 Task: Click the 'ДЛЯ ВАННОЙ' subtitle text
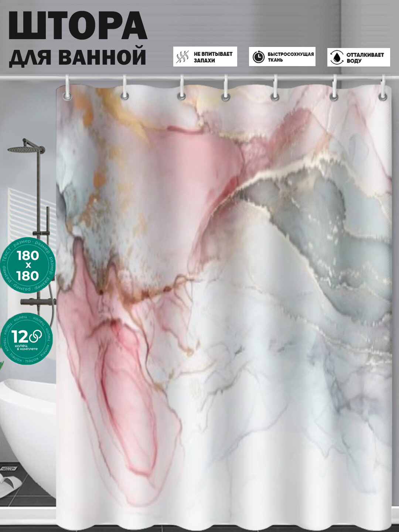pos(78,57)
